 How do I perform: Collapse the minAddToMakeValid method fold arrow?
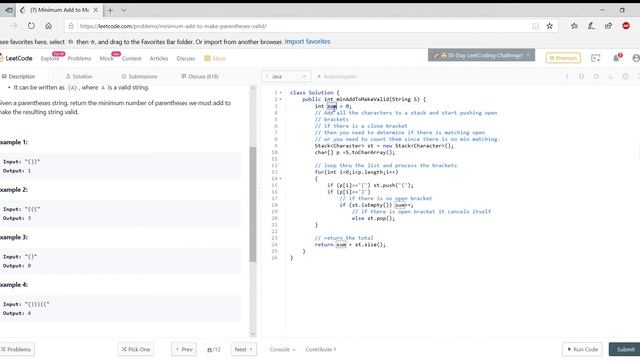point(281,99)
